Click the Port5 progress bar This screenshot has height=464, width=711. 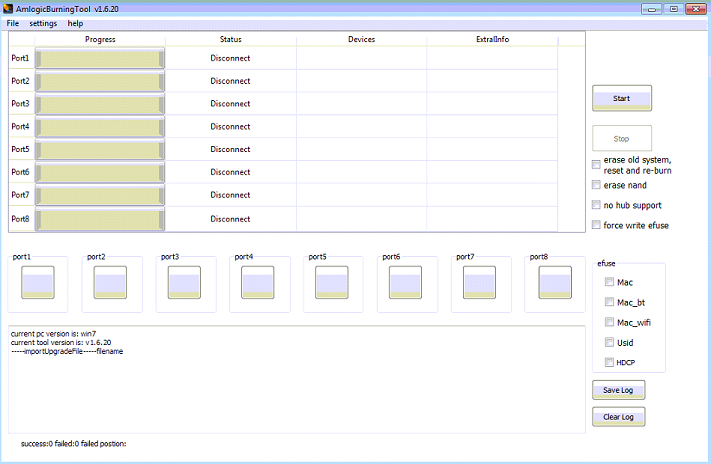coord(100,149)
